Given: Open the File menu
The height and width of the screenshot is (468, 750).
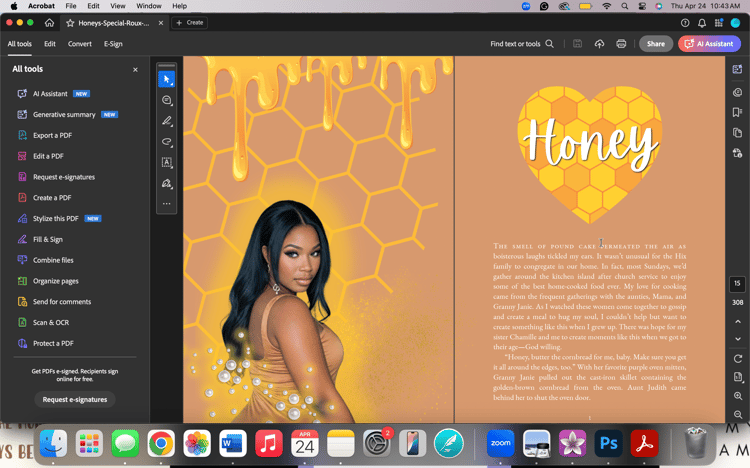Looking at the screenshot, I should click(71, 6).
